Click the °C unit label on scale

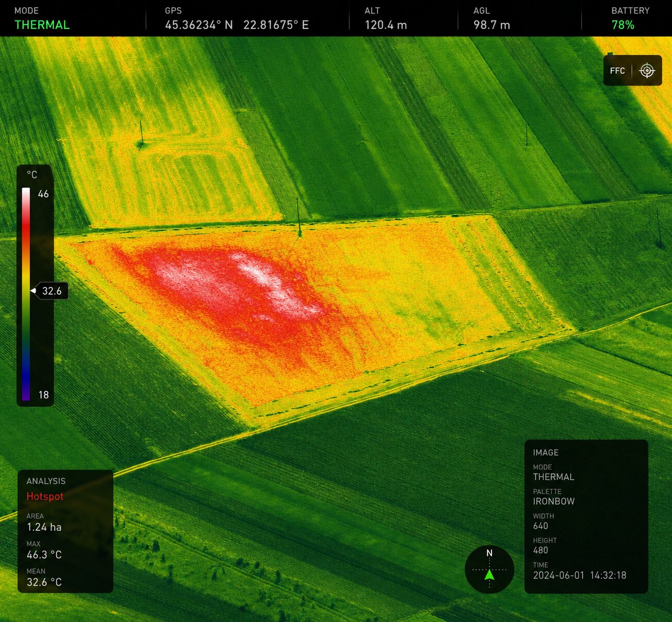pos(32,175)
